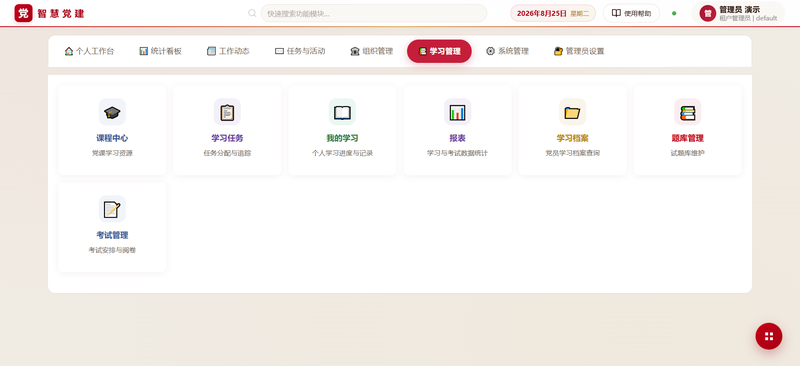Click the red 党 logo icon
The width and height of the screenshot is (800, 366).
[23, 13]
